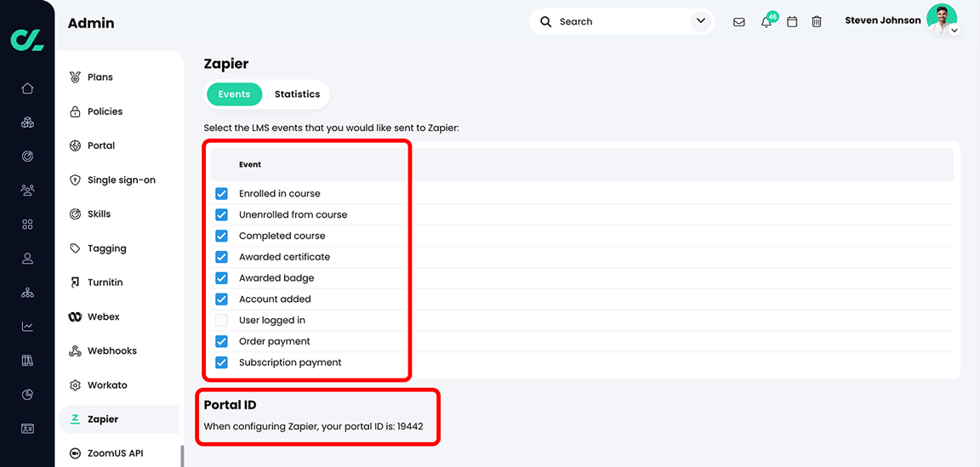
Task: Click the Webex logo icon
Action: (75, 317)
